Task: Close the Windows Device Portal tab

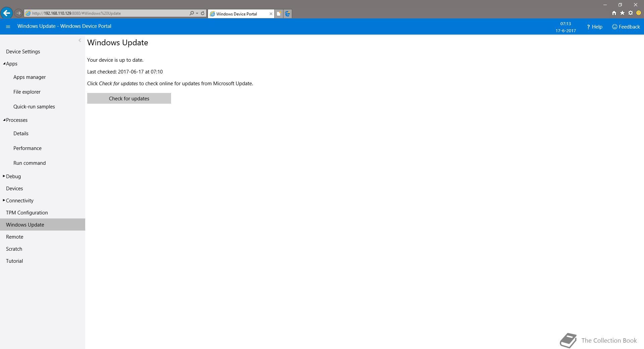Action: coord(271,14)
